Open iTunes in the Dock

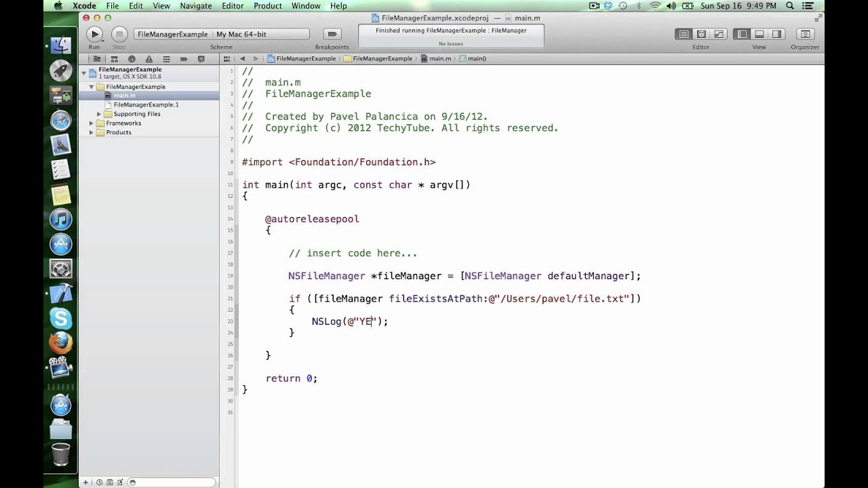pos(61,220)
